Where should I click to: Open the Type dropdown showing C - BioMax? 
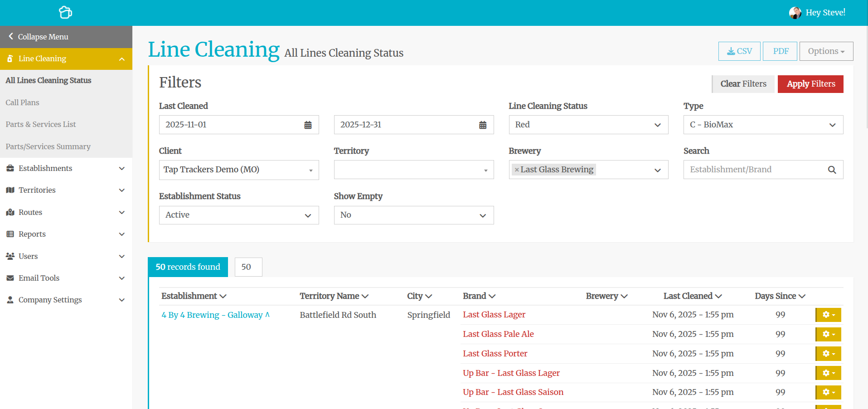point(763,125)
